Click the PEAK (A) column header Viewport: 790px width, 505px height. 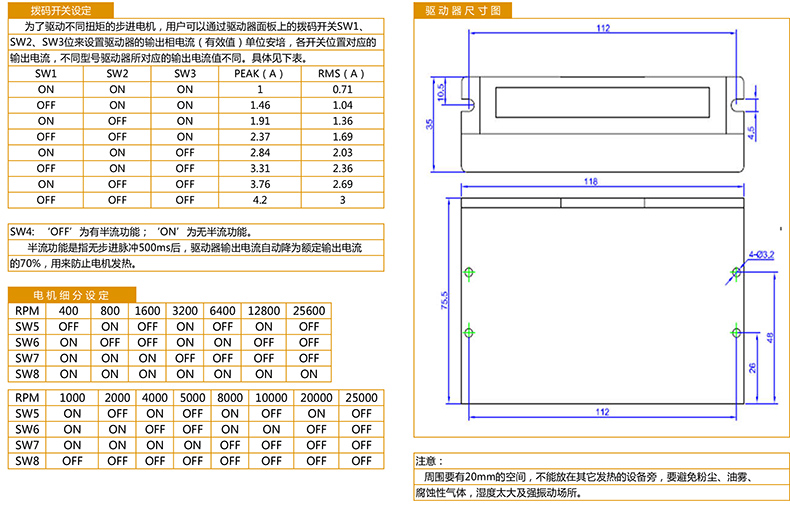tap(259, 74)
